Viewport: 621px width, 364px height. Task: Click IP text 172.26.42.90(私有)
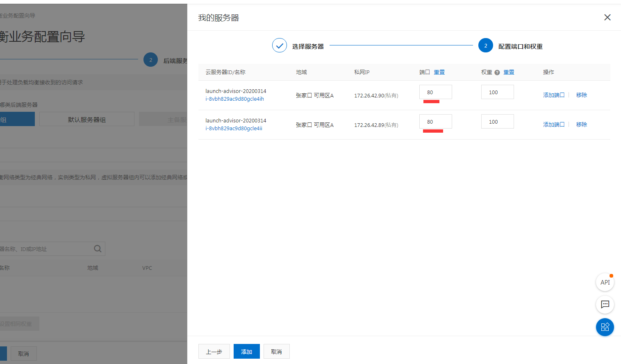[x=376, y=95]
